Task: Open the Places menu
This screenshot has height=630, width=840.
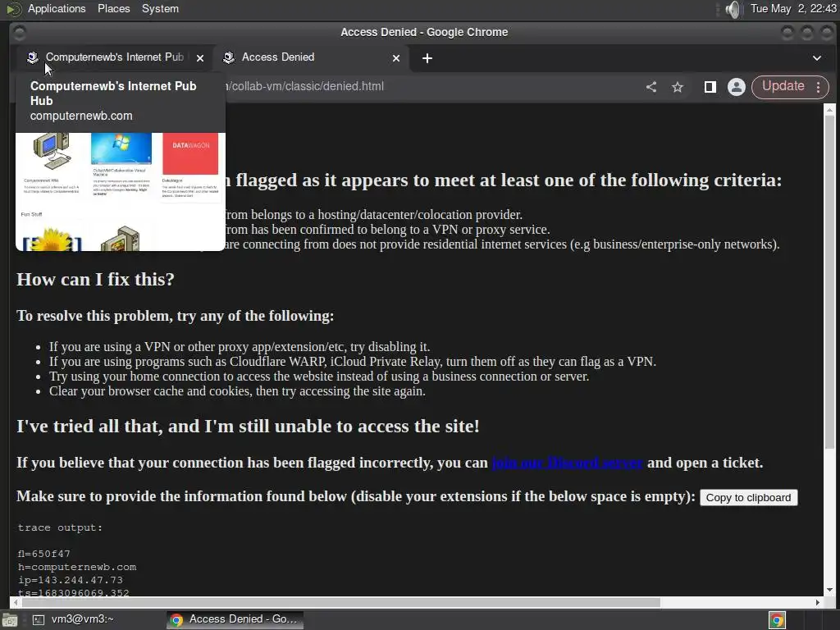Action: pyautogui.click(x=113, y=8)
